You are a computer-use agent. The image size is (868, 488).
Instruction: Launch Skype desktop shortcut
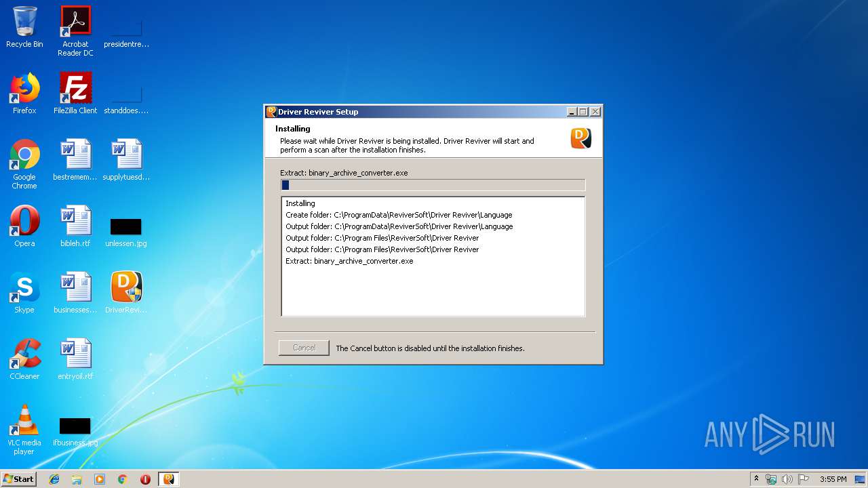point(24,293)
